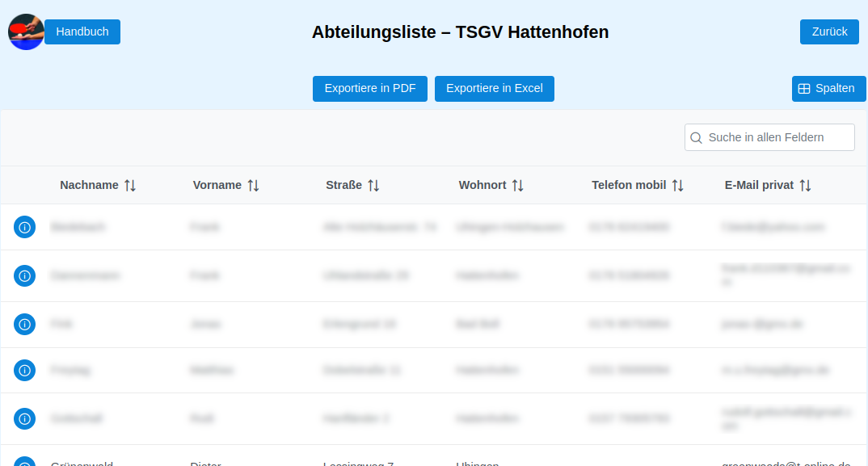Open info icon of third table row
The image size is (868, 466).
(25, 325)
